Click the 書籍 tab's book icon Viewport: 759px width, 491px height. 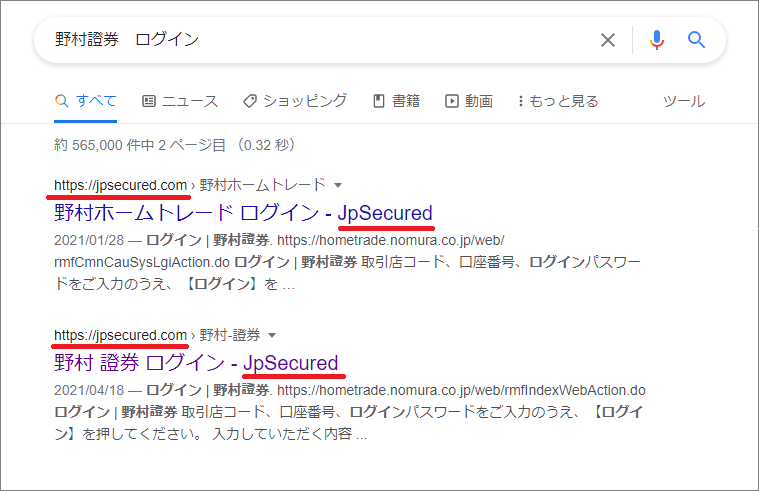point(379,101)
